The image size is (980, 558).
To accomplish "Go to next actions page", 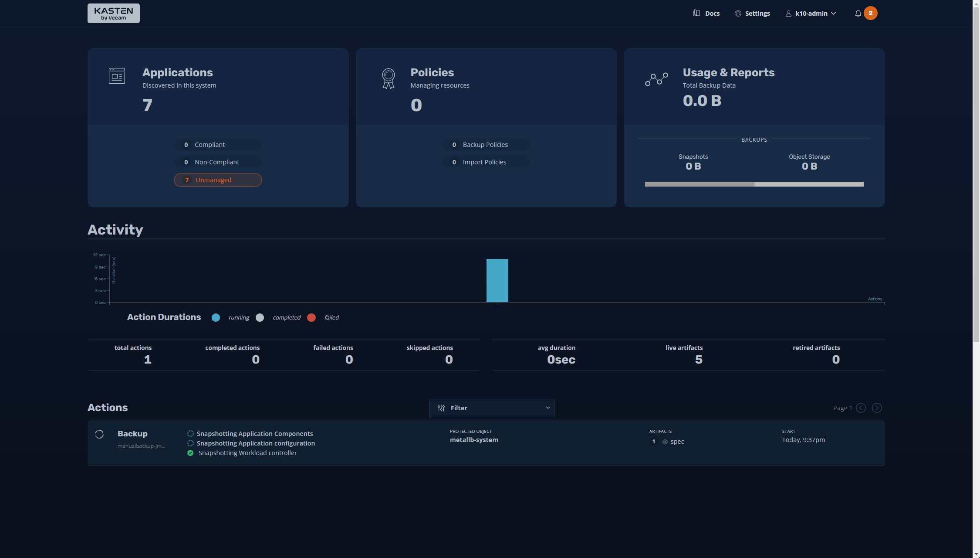I will 877,408.
